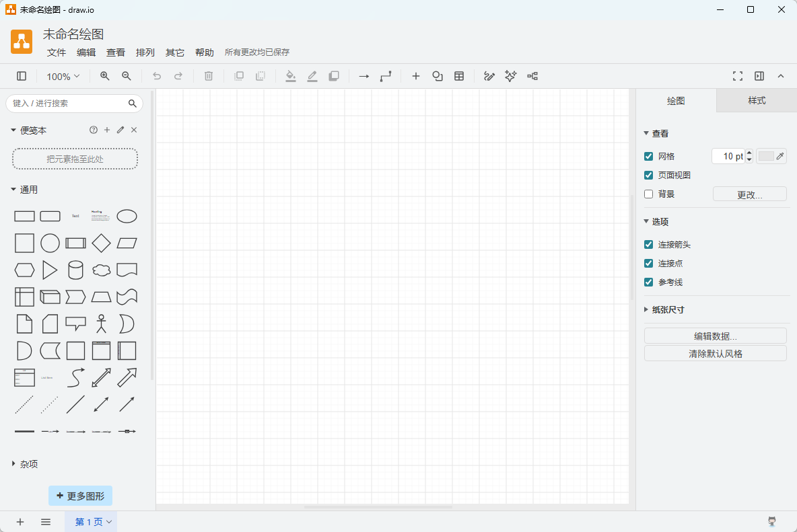The width and height of the screenshot is (797, 532).
Task: Collapse toolbar with the up chevron
Action: (x=781, y=76)
